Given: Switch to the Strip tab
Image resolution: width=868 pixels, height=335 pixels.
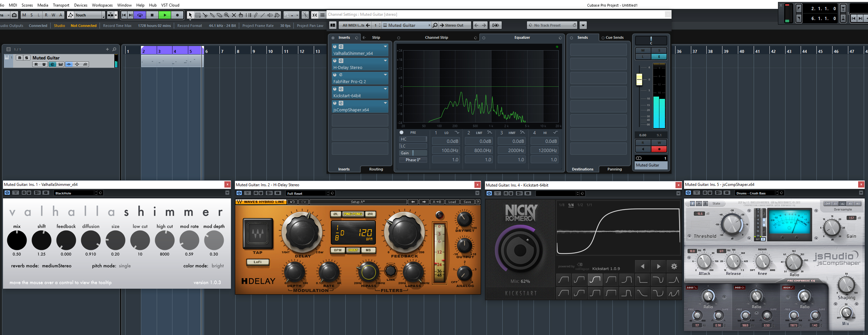Looking at the screenshot, I should click(376, 37).
